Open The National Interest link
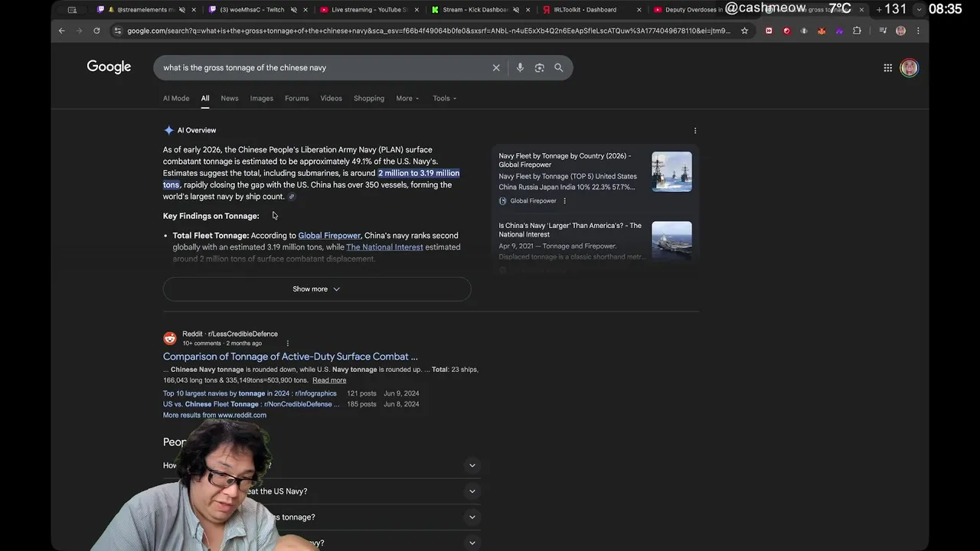Viewport: 980px width, 551px height. point(384,247)
